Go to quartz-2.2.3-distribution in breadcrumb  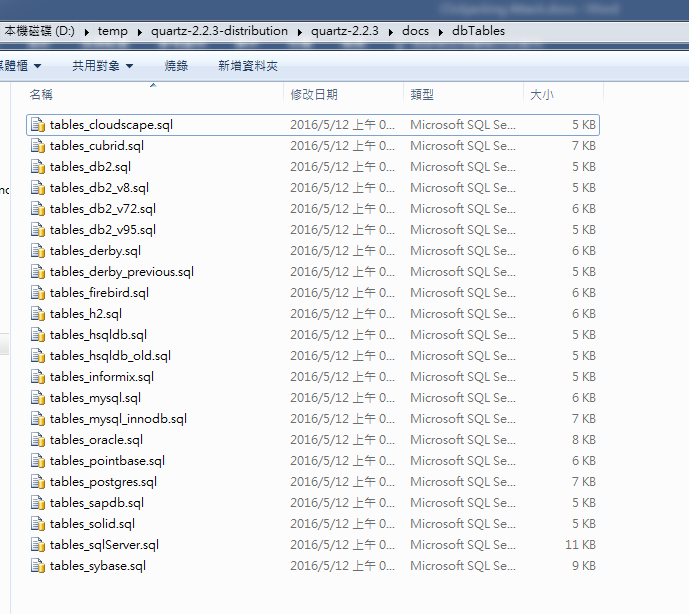tap(219, 31)
